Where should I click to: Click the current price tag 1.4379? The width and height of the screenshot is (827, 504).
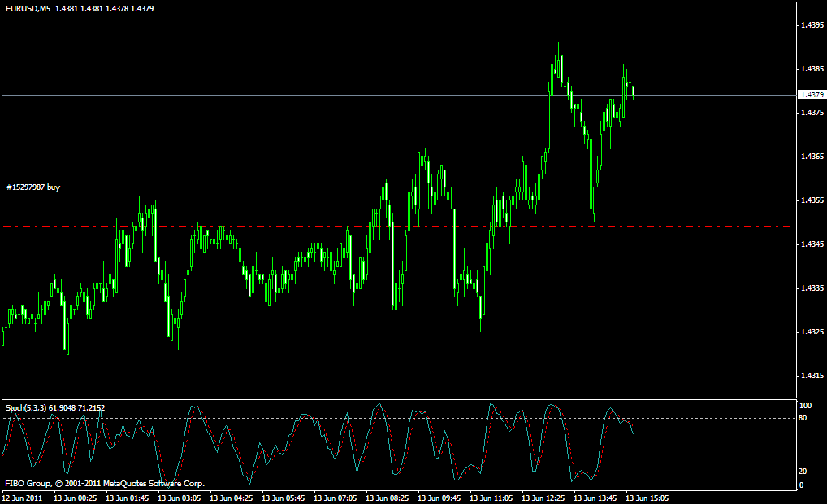[812, 95]
